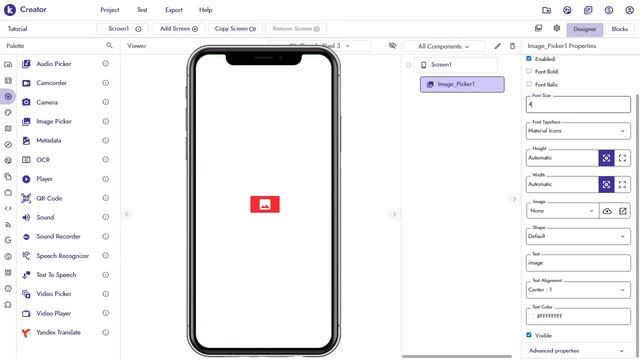Screen dimensions: 640x360
Task: Click the Remove Screen button
Action: (296, 29)
